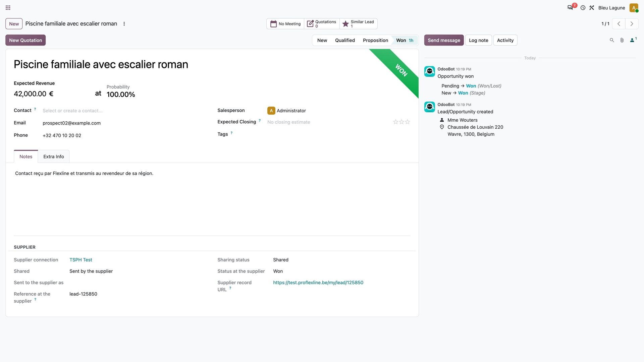
Task: Open the Administrator user avatar menu
Action: pyautogui.click(x=634, y=8)
